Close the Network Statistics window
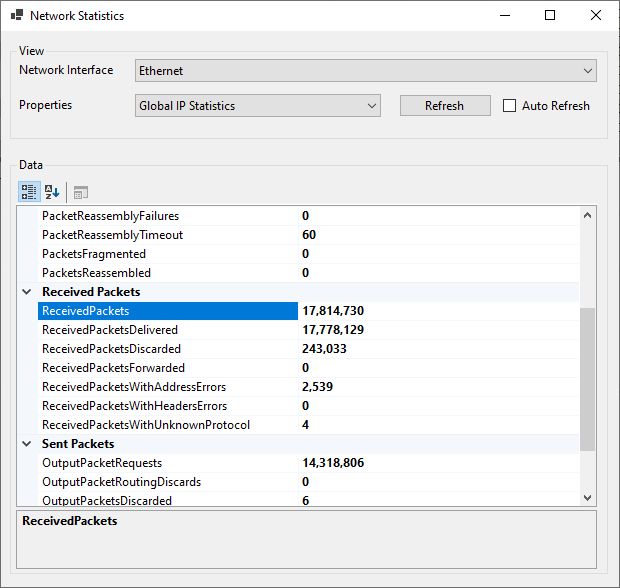The height and width of the screenshot is (588, 620). click(595, 15)
